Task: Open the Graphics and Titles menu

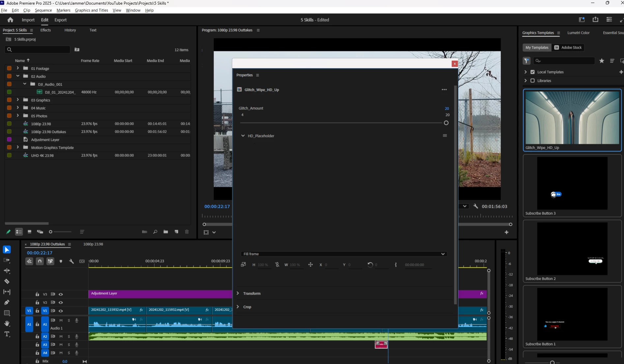Action: point(92,10)
